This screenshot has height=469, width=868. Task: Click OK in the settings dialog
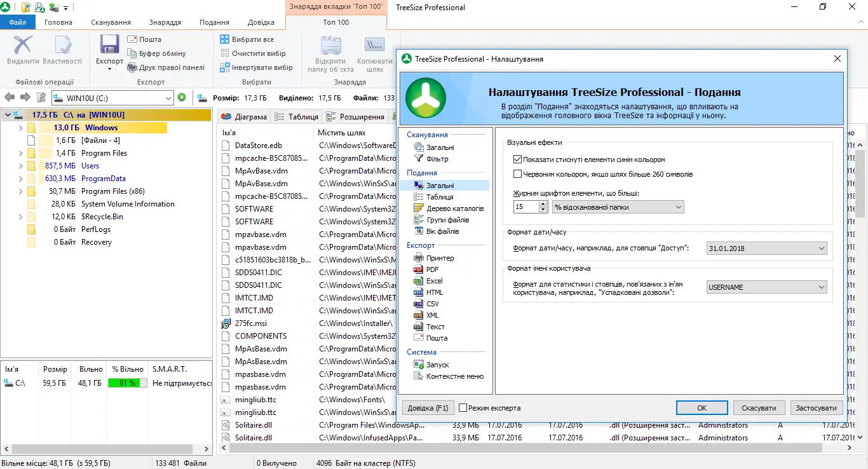pyautogui.click(x=702, y=408)
